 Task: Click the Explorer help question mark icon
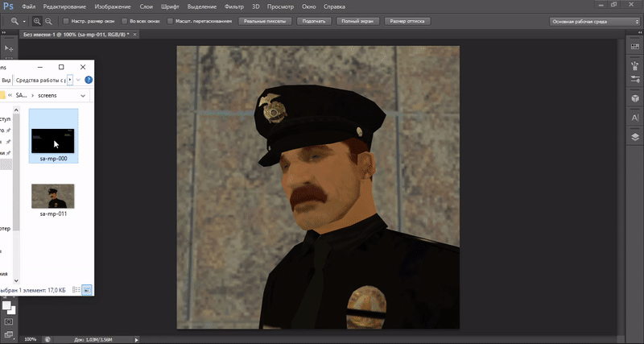pos(89,80)
